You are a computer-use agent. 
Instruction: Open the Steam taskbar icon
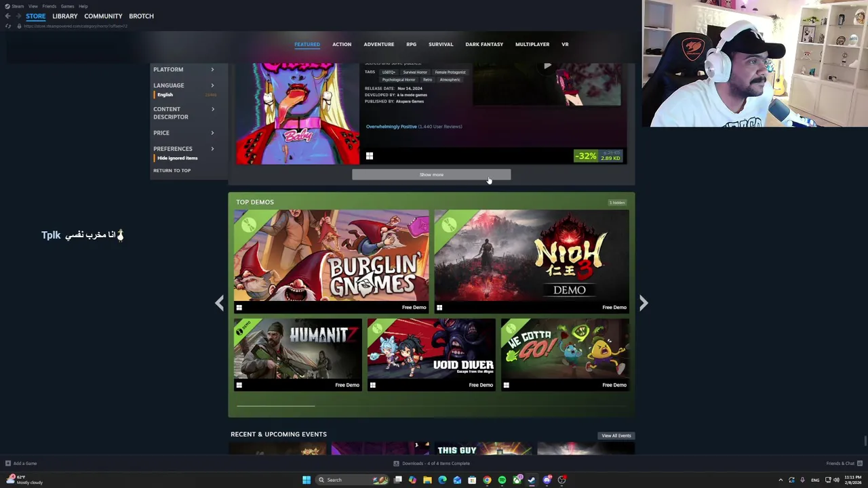tap(532, 480)
